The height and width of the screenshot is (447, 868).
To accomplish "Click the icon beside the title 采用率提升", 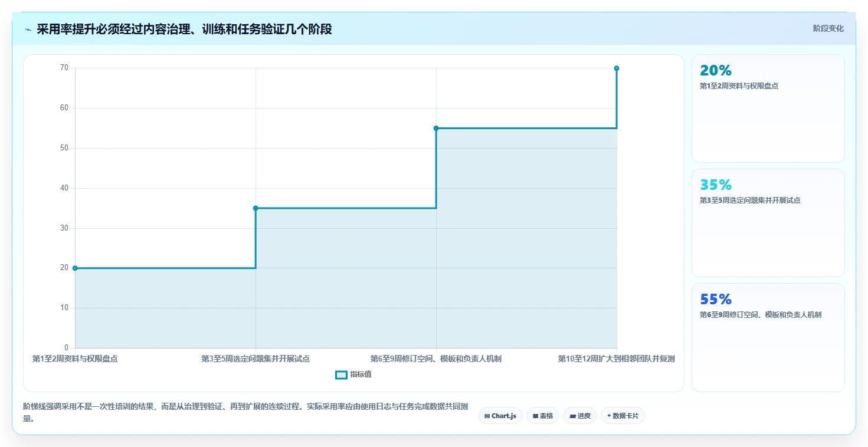I will click(28, 29).
